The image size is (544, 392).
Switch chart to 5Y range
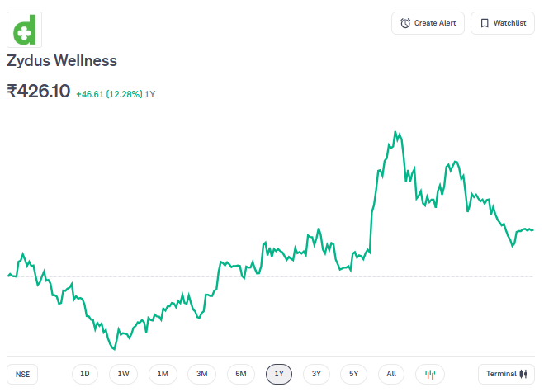353,374
